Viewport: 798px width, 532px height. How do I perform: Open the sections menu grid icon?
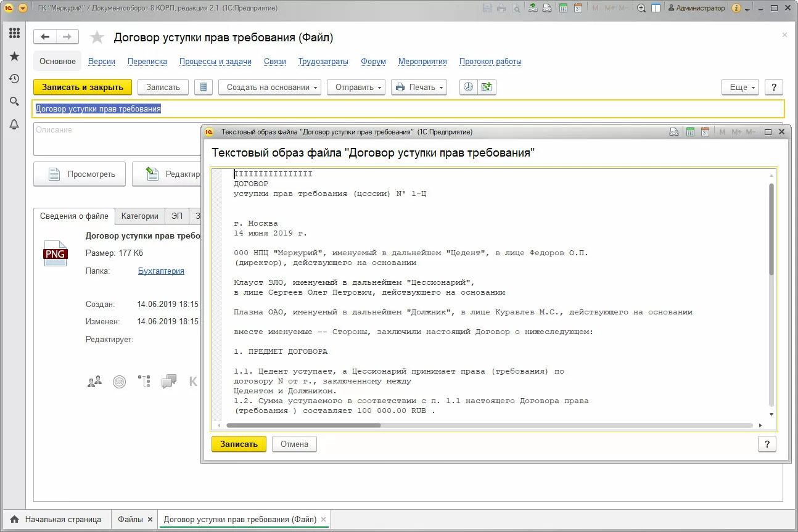14,33
